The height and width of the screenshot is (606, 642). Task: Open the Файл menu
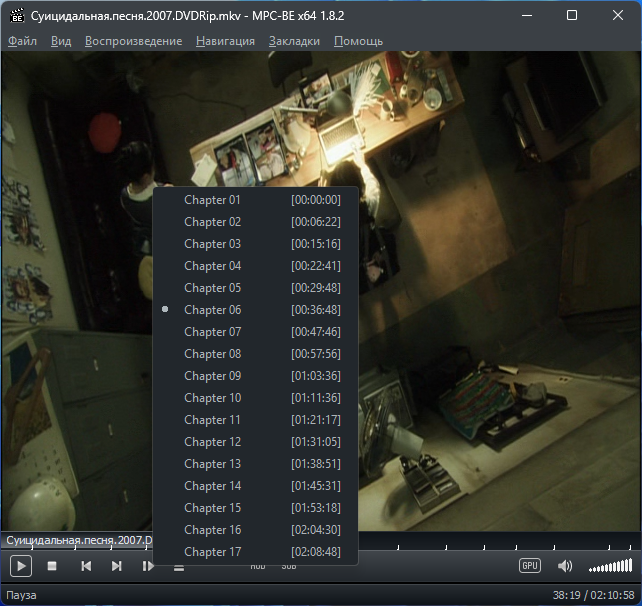23,41
